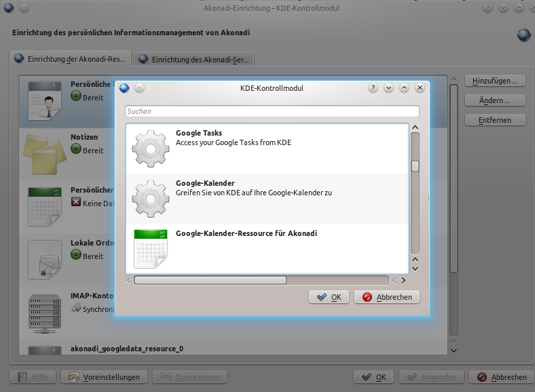Click the left arrow of the horizontal scrollbar
Viewport: 535px width, 392px height.
tap(128, 281)
